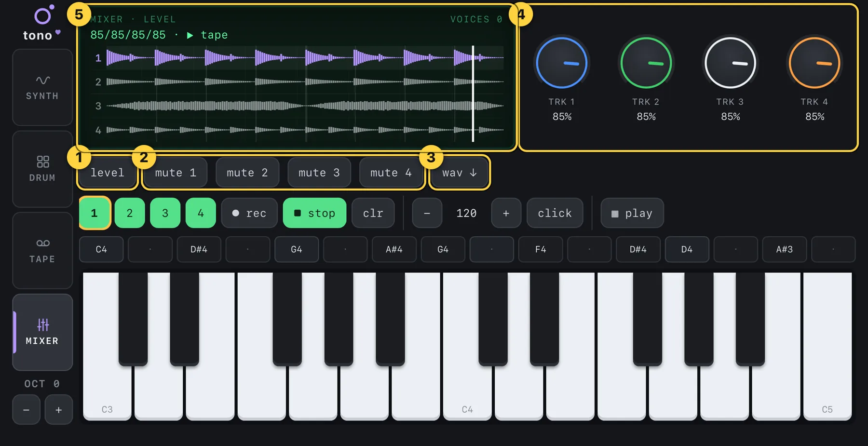The width and height of the screenshot is (868, 446).
Task: Stop the tape with the stop button
Action: (x=314, y=213)
